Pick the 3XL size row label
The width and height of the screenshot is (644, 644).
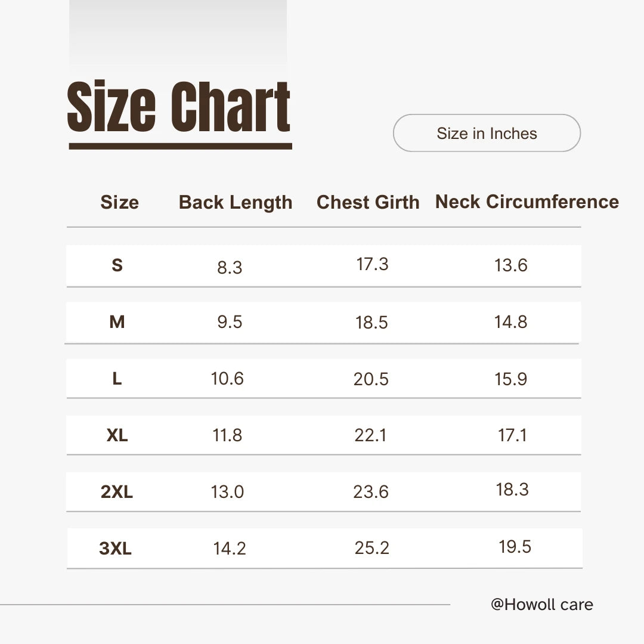pos(115,549)
